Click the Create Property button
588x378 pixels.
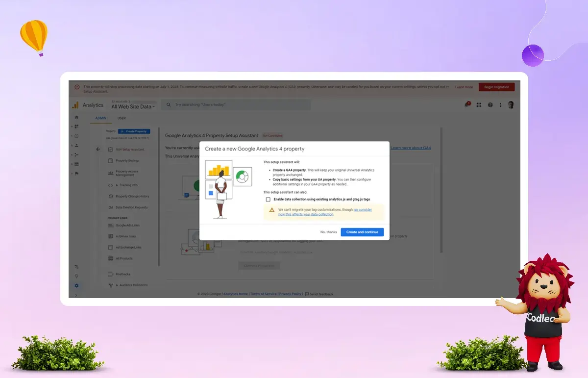(134, 131)
